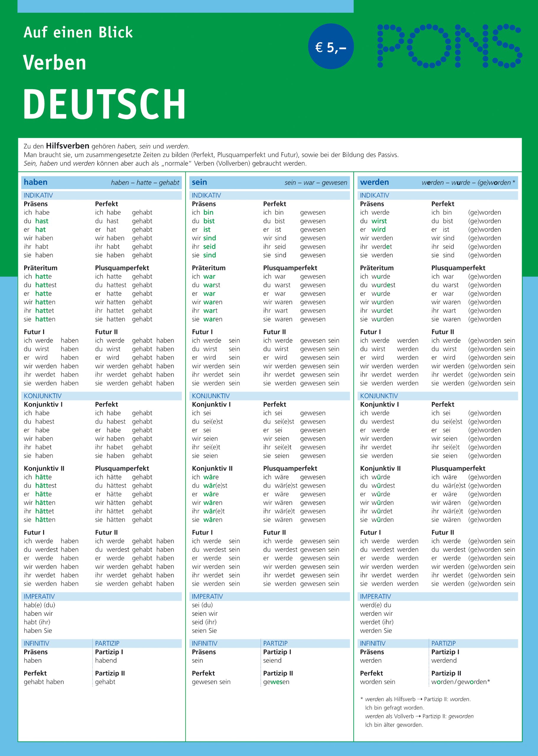
Task: Select the imperative 'haben Sie'
Action: 38,630
